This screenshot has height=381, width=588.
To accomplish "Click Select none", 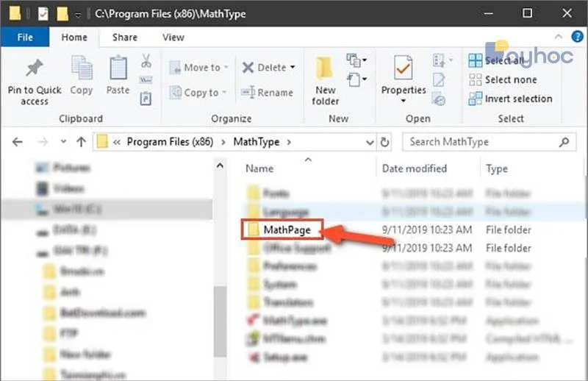I will coord(503,79).
